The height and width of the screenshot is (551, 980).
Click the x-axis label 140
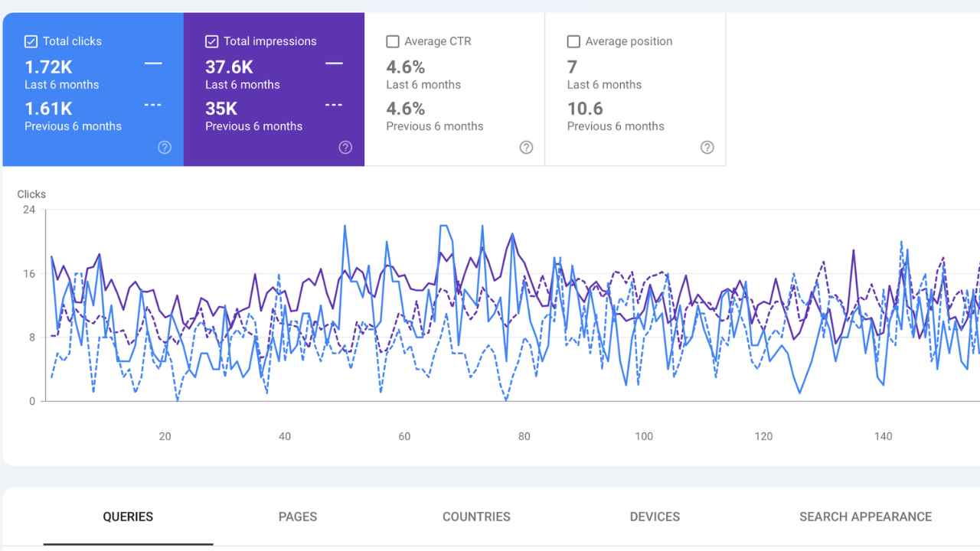[883, 436]
